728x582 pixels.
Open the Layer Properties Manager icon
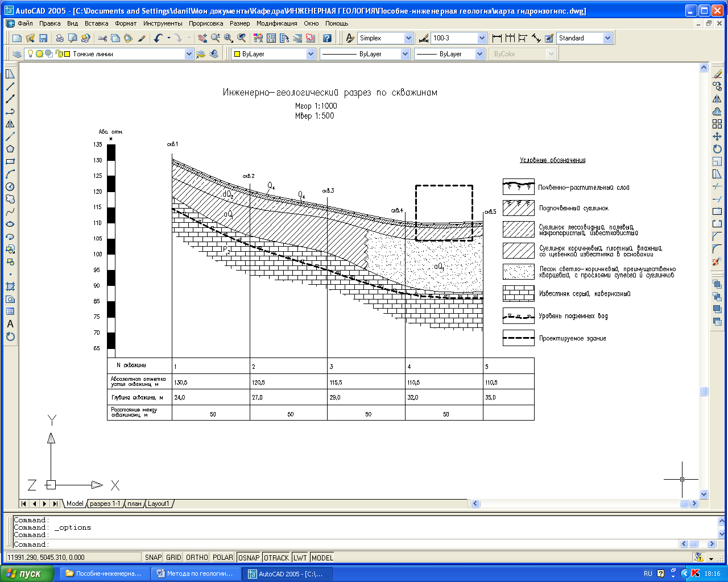point(16,54)
